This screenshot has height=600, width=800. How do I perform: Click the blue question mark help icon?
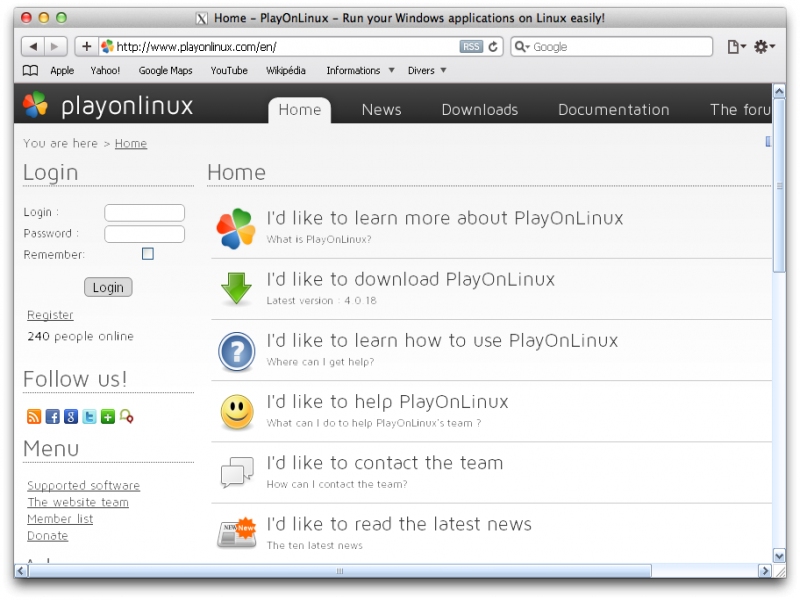[x=236, y=351]
